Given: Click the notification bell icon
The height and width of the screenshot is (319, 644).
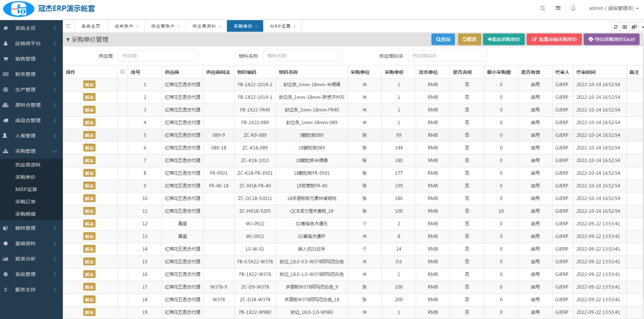Looking at the screenshot, I should [573, 8].
